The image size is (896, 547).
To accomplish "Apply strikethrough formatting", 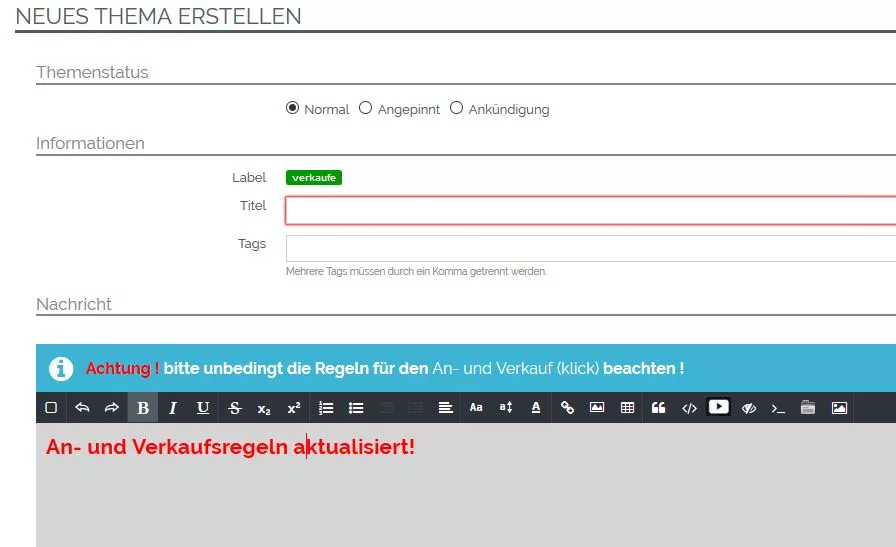I will pyautogui.click(x=234, y=408).
